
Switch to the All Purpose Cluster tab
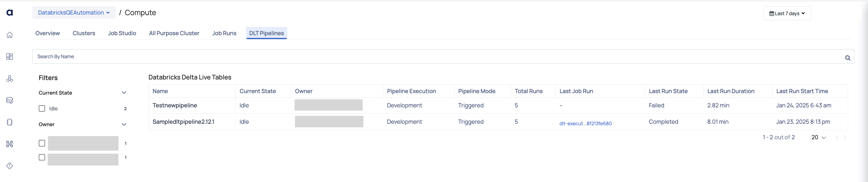coord(174,33)
